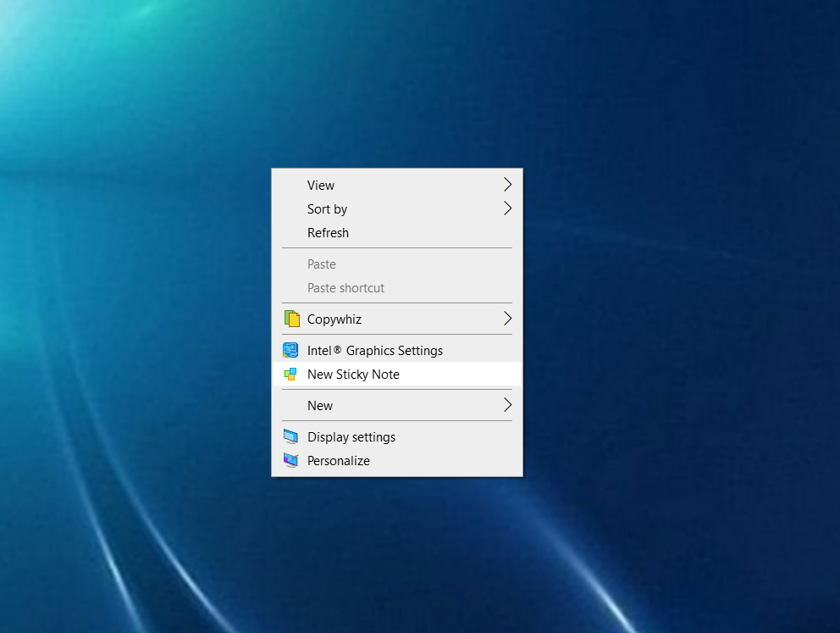Click the Paste shortcut entry
This screenshot has width=840, height=633.
(345, 287)
